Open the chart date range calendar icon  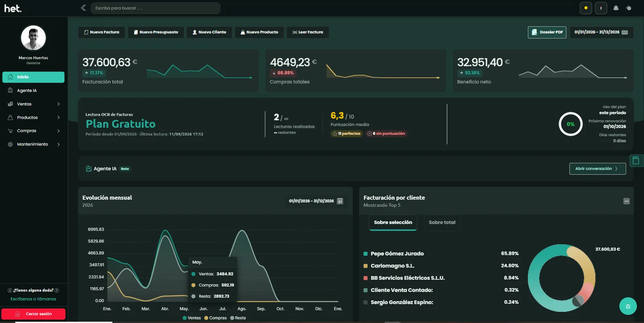pos(340,201)
